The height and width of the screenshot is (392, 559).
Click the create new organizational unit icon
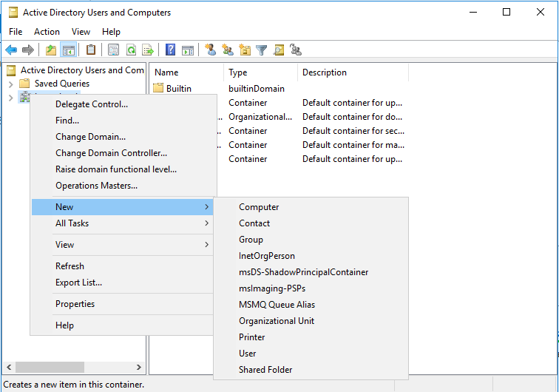click(x=245, y=50)
